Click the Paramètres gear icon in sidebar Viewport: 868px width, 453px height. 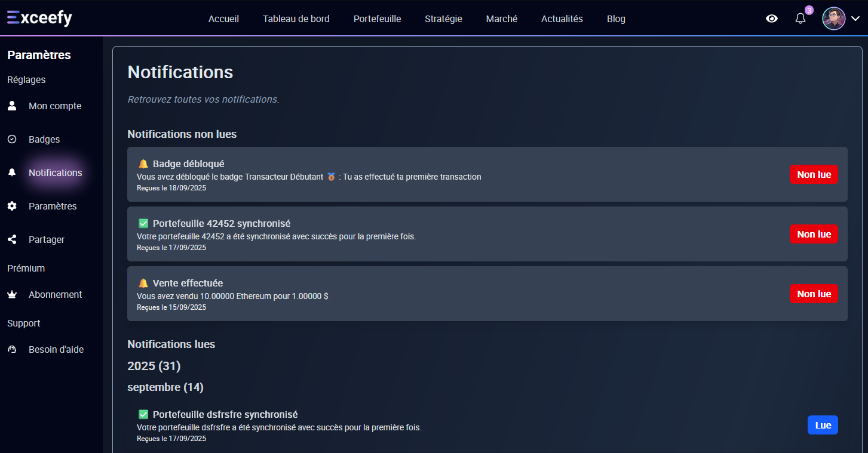(12, 207)
